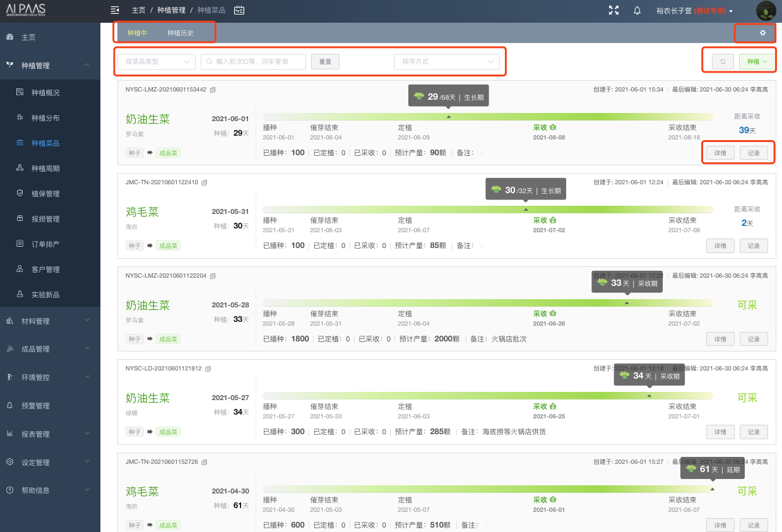
Task: Expand the 成品管理 sidebar menu
Action: [x=50, y=349]
